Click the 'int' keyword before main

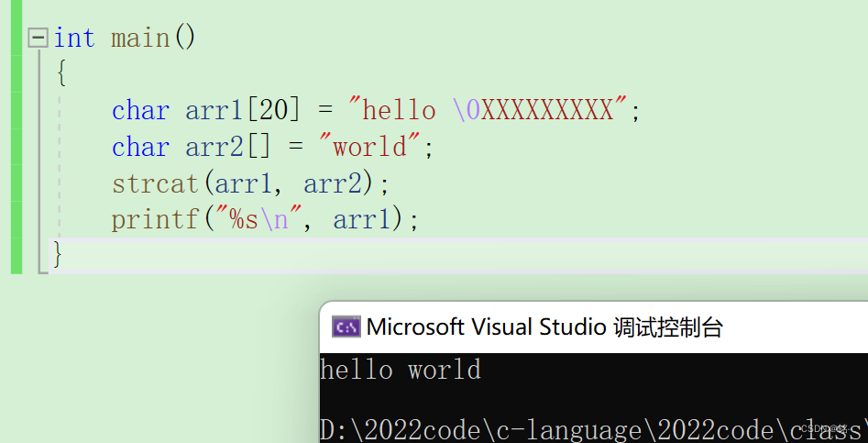tap(74, 38)
